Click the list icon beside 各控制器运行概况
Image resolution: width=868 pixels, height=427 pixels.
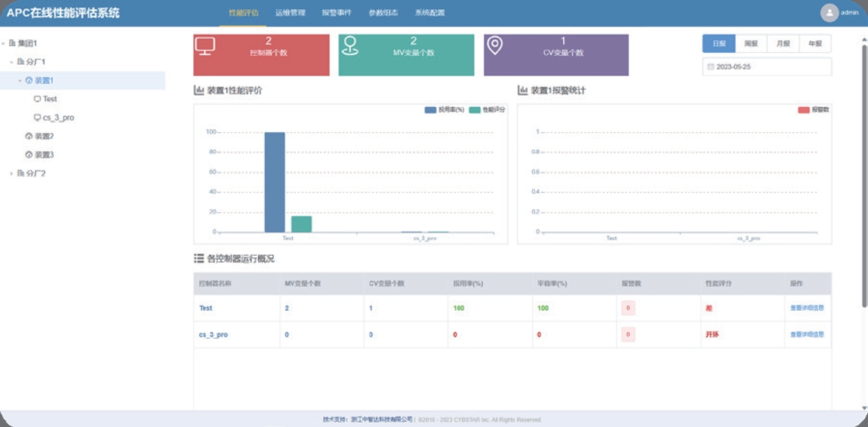[199, 259]
